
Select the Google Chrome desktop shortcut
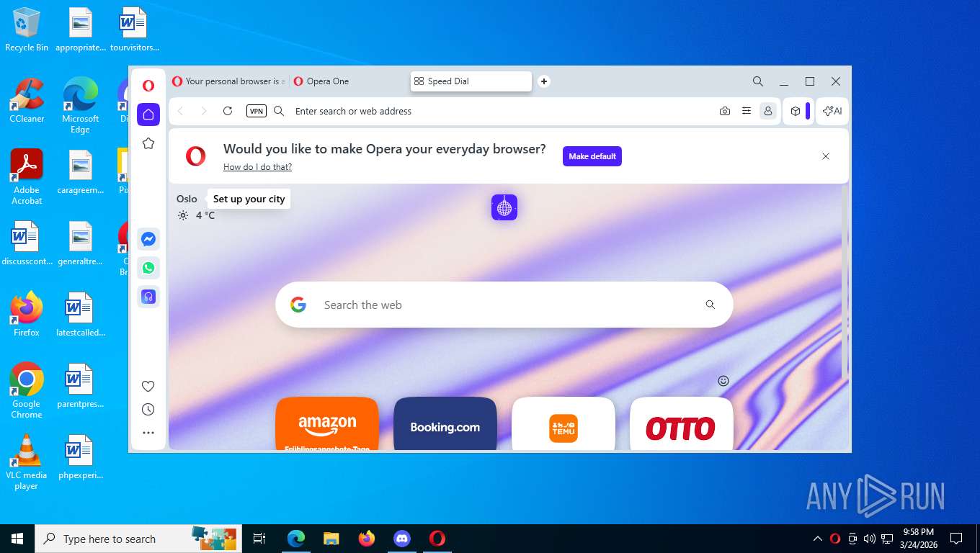(x=27, y=391)
